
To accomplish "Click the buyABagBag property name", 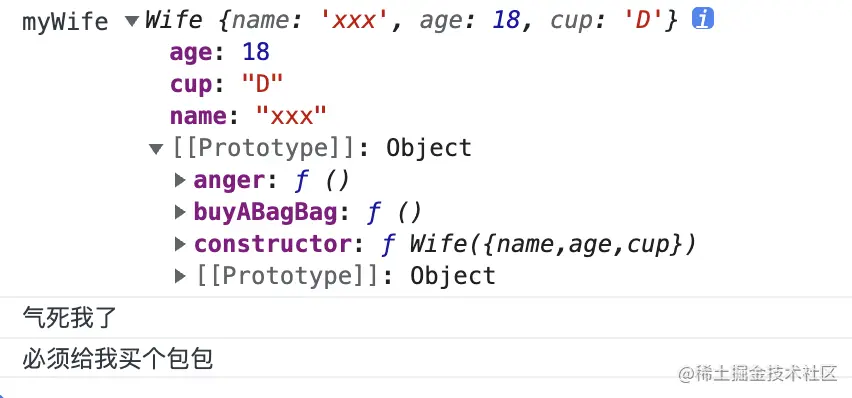I will (x=266, y=213).
